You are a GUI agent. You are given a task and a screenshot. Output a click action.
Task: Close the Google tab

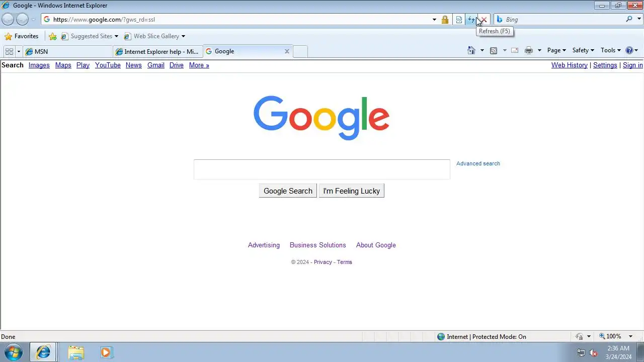287,51
